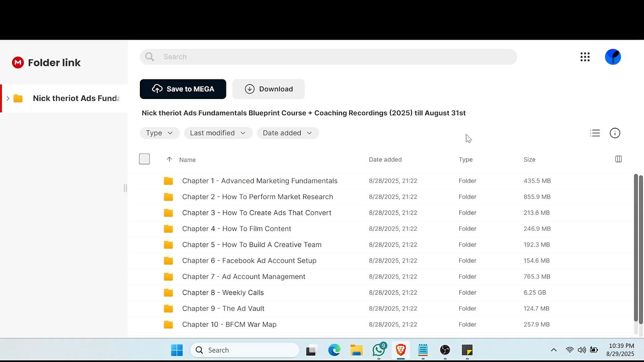Open WhatsApp from taskbar
The width and height of the screenshot is (644, 362).
[379, 349]
